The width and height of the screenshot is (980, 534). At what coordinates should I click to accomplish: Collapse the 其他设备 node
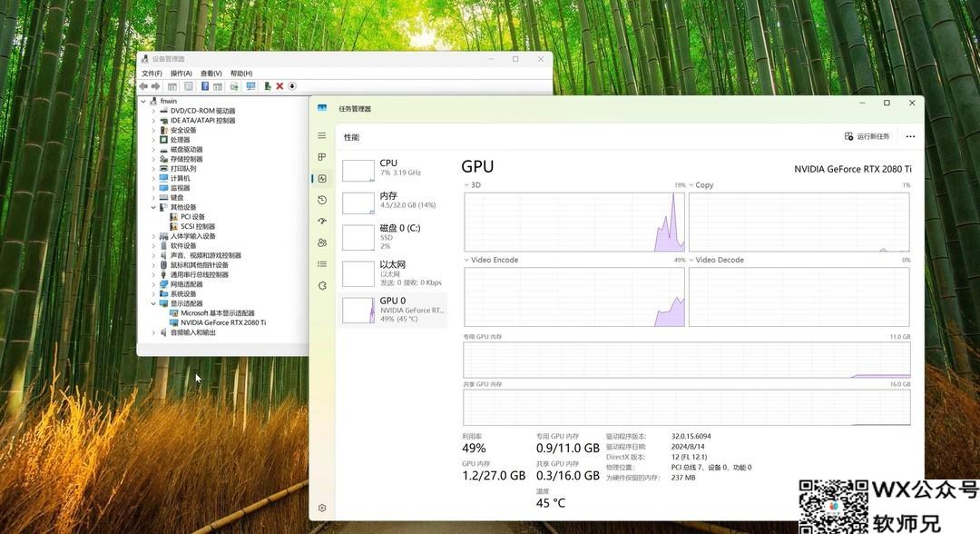coord(153,207)
